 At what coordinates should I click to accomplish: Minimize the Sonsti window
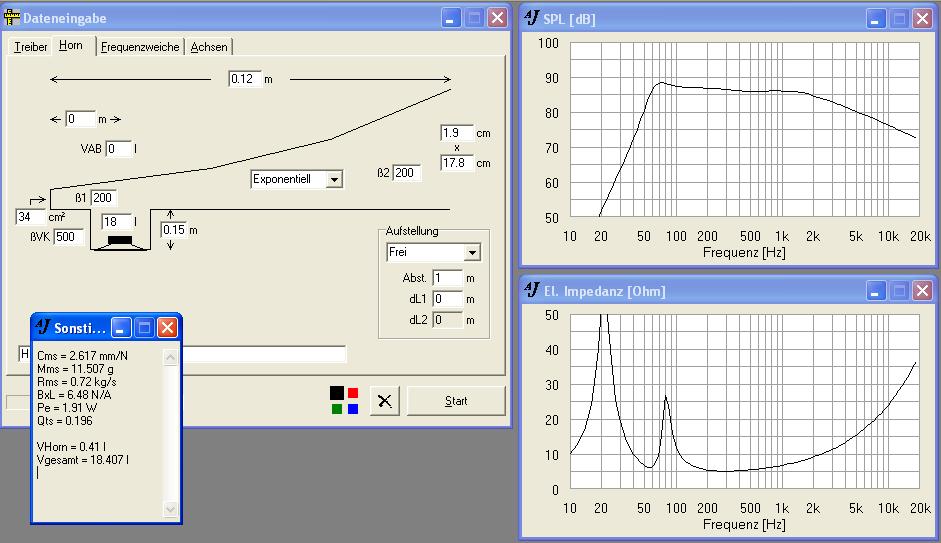(121, 328)
